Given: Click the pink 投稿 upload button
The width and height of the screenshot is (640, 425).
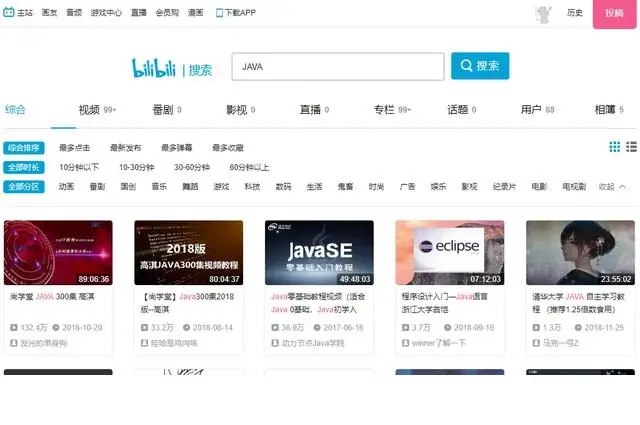Looking at the screenshot, I should (614, 13).
